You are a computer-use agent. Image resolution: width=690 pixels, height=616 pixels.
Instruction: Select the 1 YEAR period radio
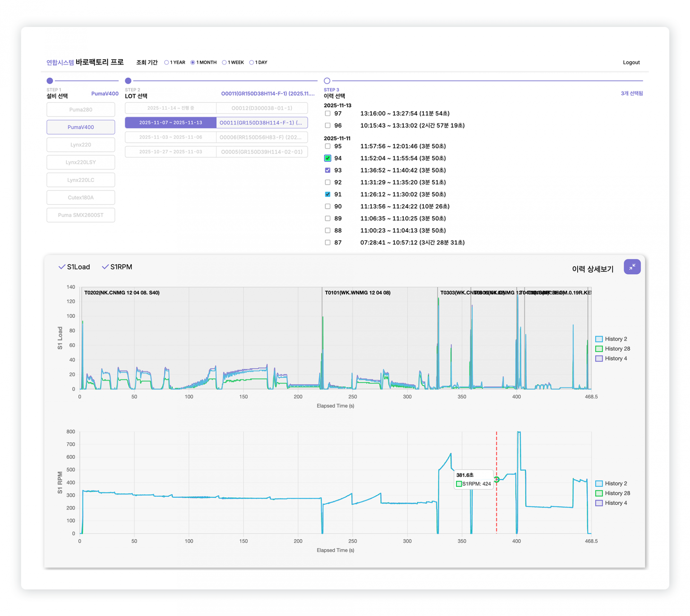click(166, 63)
